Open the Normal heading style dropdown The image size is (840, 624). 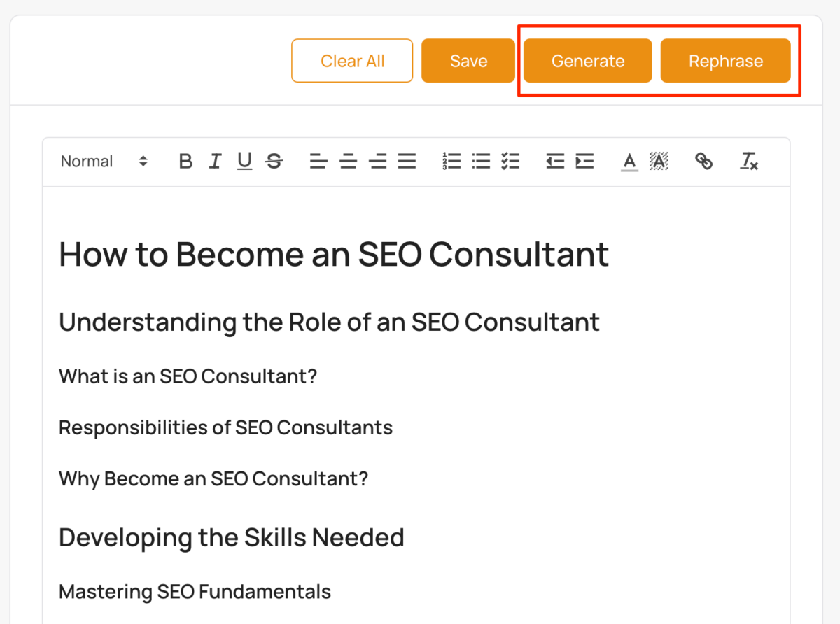(x=104, y=162)
